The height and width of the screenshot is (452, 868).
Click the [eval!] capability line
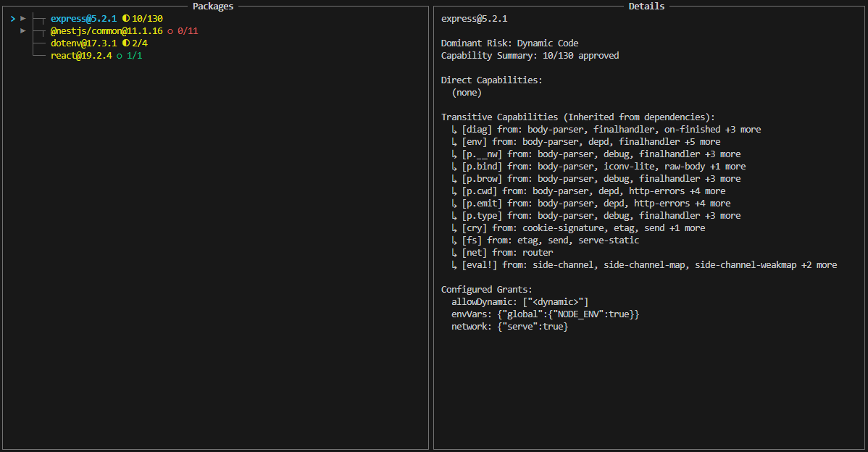(644, 265)
